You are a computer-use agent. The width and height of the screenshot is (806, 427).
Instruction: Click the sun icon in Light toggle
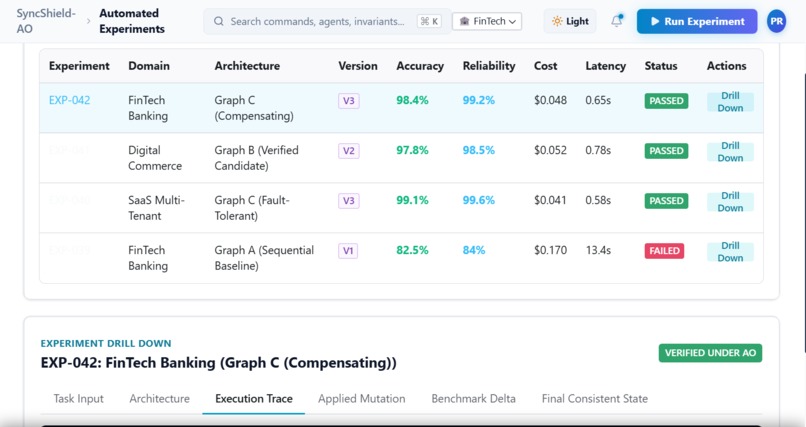click(557, 22)
